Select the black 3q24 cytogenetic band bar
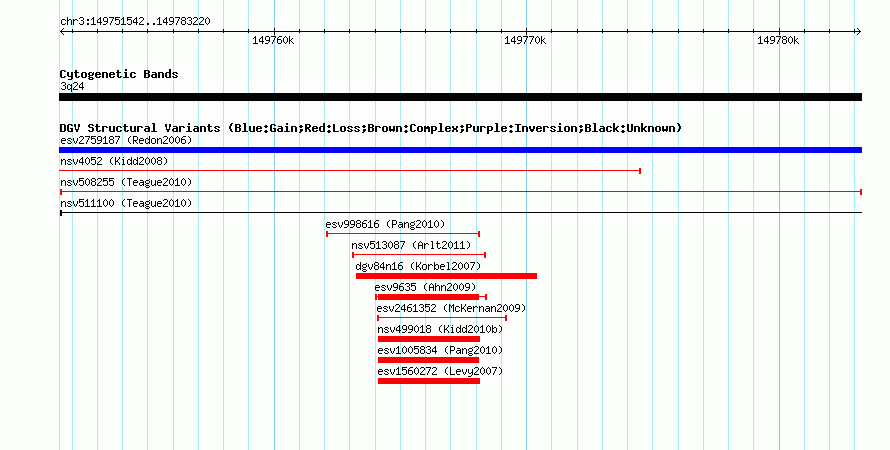 pos(460,97)
